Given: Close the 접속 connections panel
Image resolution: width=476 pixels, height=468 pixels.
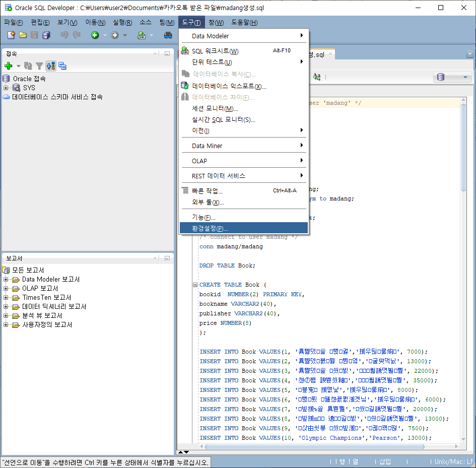Looking at the screenshot, I should (155, 54).
